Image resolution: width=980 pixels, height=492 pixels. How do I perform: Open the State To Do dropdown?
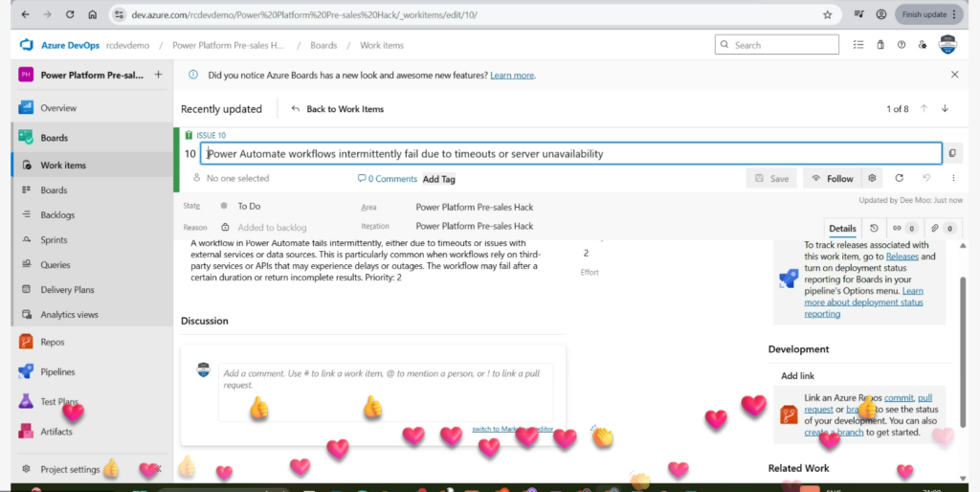click(x=249, y=206)
